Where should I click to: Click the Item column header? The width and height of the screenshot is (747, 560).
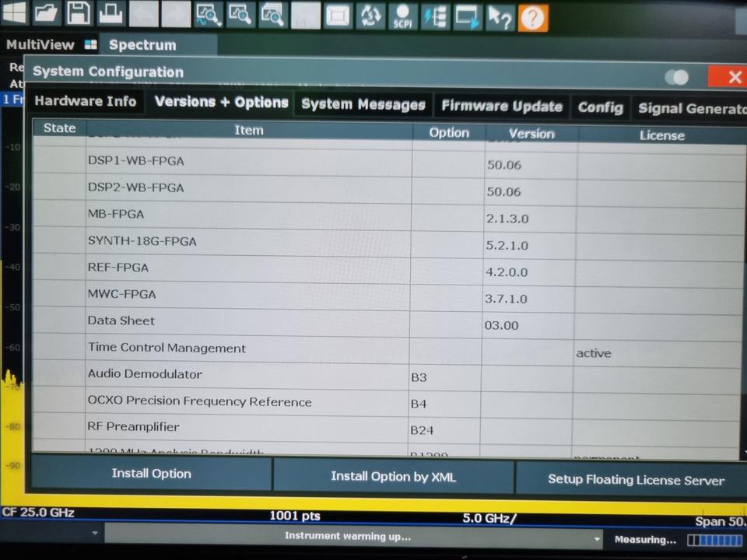[x=249, y=131]
